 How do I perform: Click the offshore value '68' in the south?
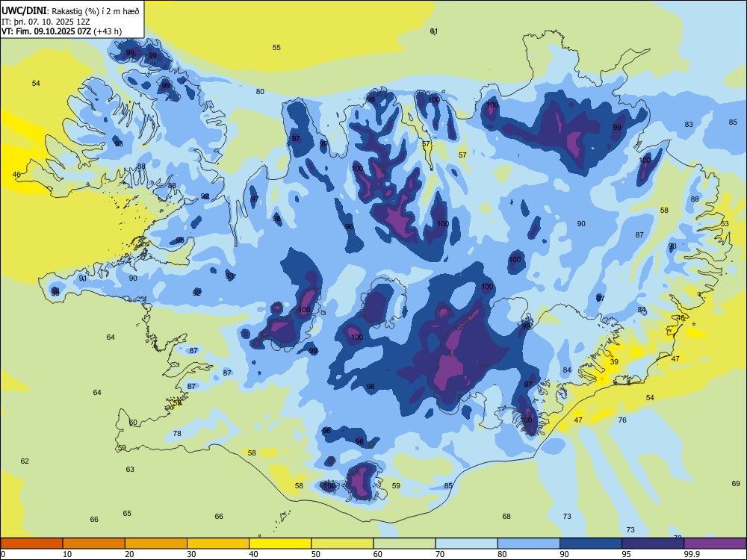tap(506, 517)
